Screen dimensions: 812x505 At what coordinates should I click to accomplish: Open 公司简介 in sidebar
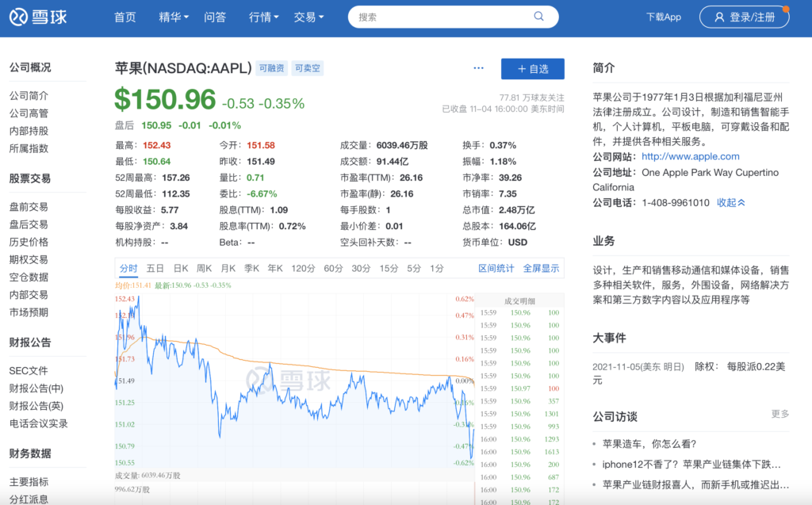29,96
